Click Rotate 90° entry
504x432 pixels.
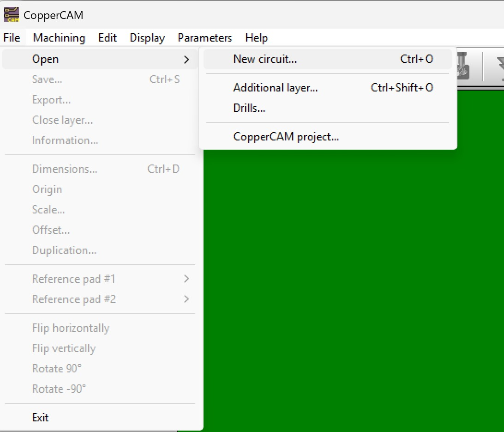(x=100, y=369)
